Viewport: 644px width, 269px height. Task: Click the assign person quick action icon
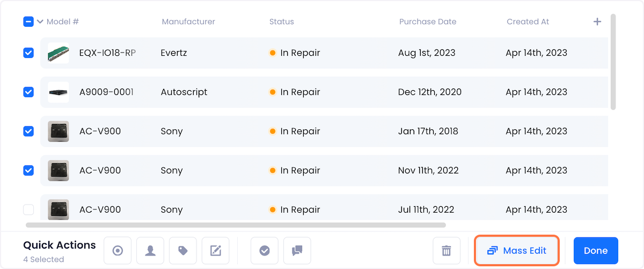(150, 251)
